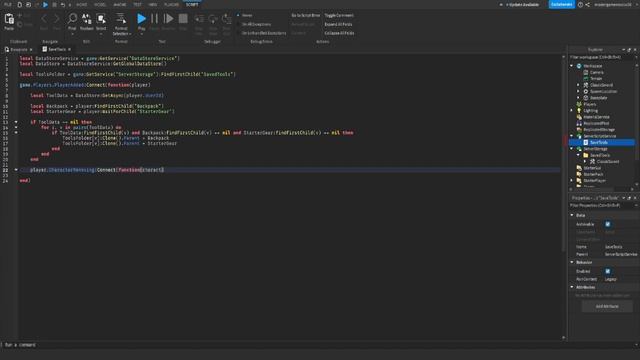The height and width of the screenshot is (360, 640).
Task: Click the Stop playtest button
Action: click(183, 19)
